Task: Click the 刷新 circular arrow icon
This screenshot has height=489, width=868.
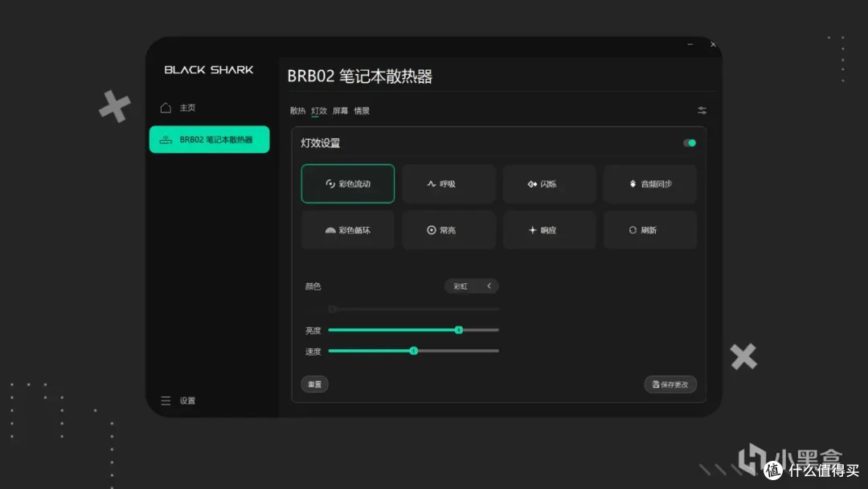Action: (633, 230)
